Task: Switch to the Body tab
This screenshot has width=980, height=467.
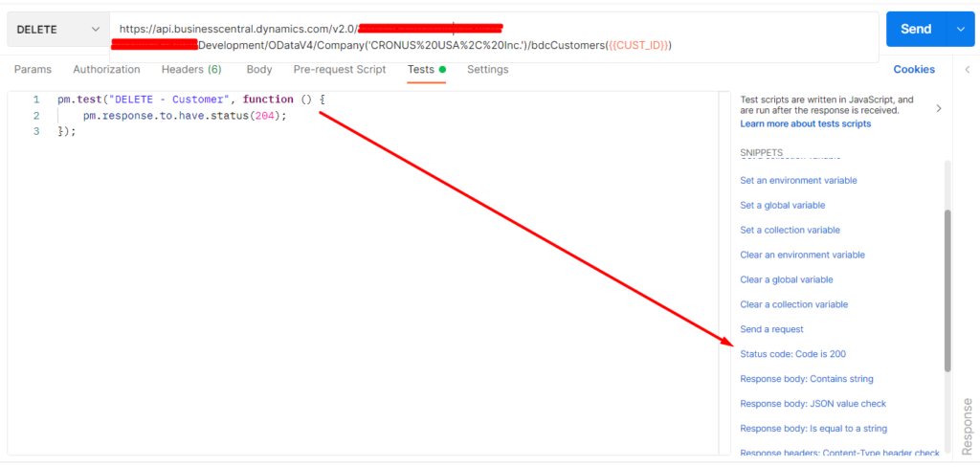Action: tap(258, 70)
